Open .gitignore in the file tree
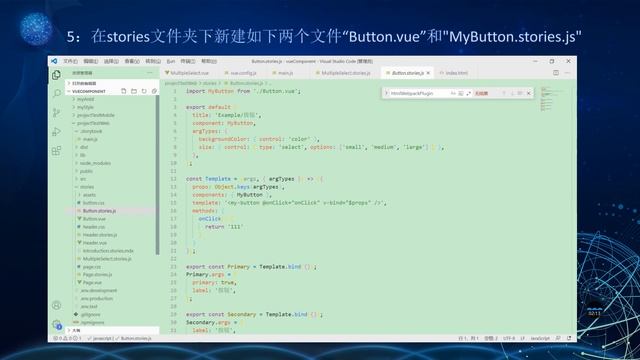The height and width of the screenshot is (360, 640). pyautogui.click(x=90, y=314)
